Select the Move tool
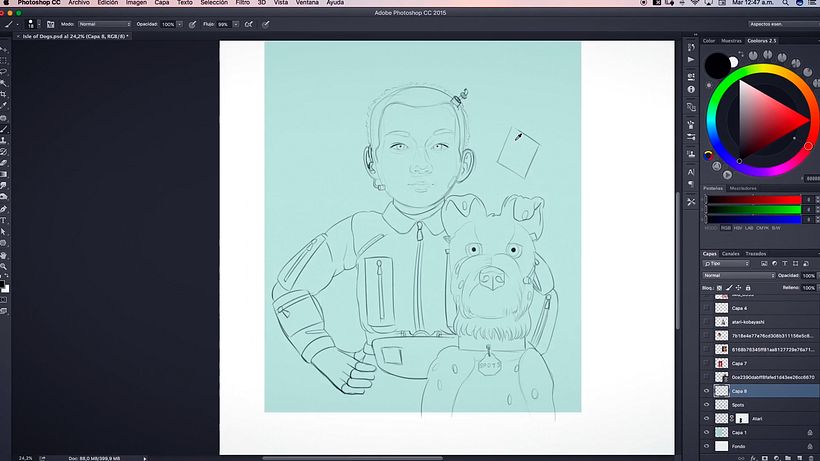820x461 pixels. coord(4,49)
